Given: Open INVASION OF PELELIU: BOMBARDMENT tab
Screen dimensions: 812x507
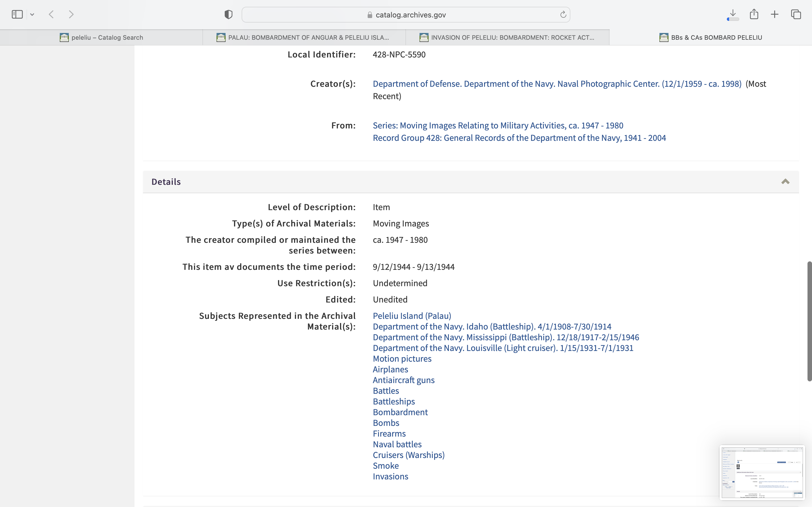Looking at the screenshot, I should 507,37.
